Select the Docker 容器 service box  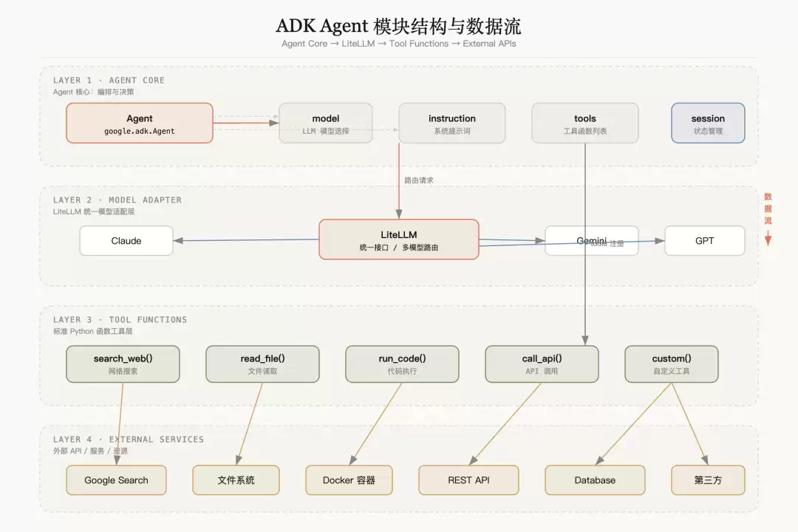point(349,480)
